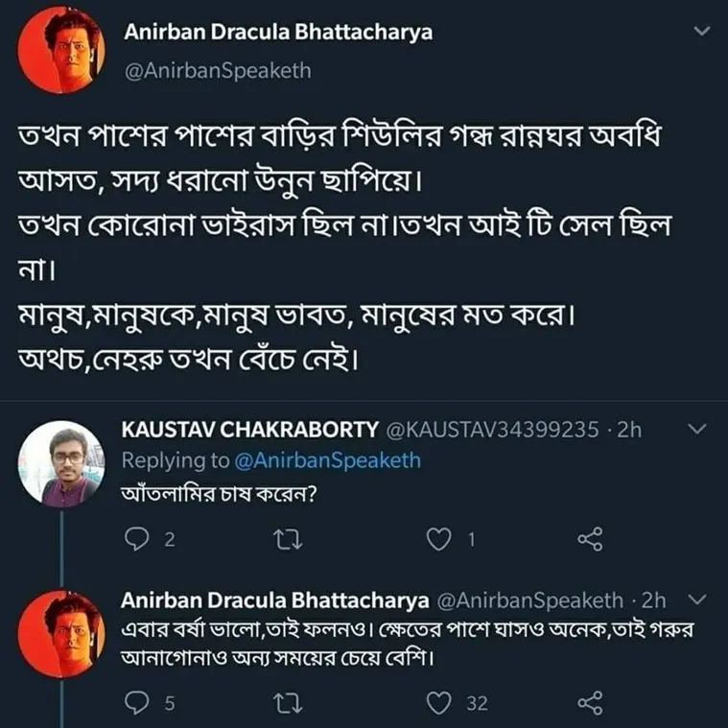Open Kaustav Chakraborty's profile name
Screen dimensions: 728x728
[249, 430]
